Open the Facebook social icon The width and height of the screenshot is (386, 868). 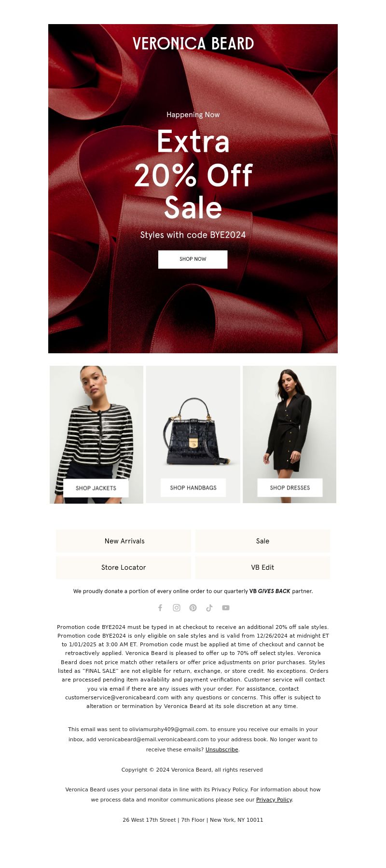point(160,608)
